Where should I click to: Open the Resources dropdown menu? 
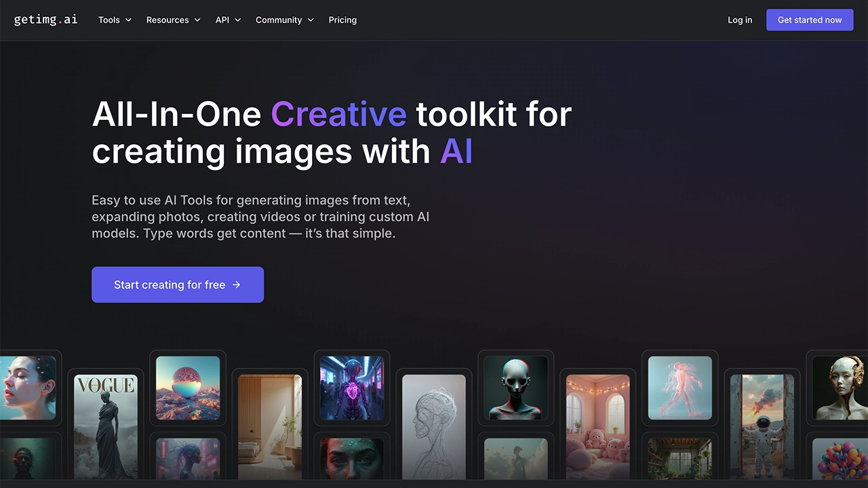[174, 20]
